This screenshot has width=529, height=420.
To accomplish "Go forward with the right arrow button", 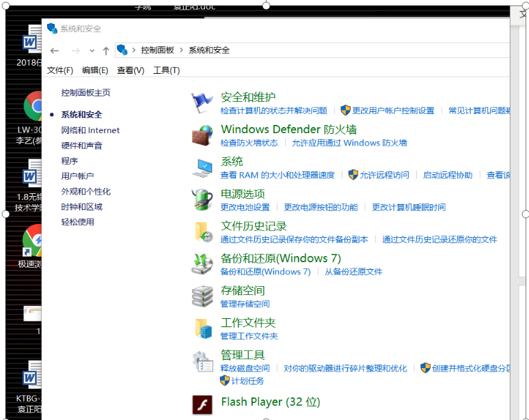I will coord(76,51).
